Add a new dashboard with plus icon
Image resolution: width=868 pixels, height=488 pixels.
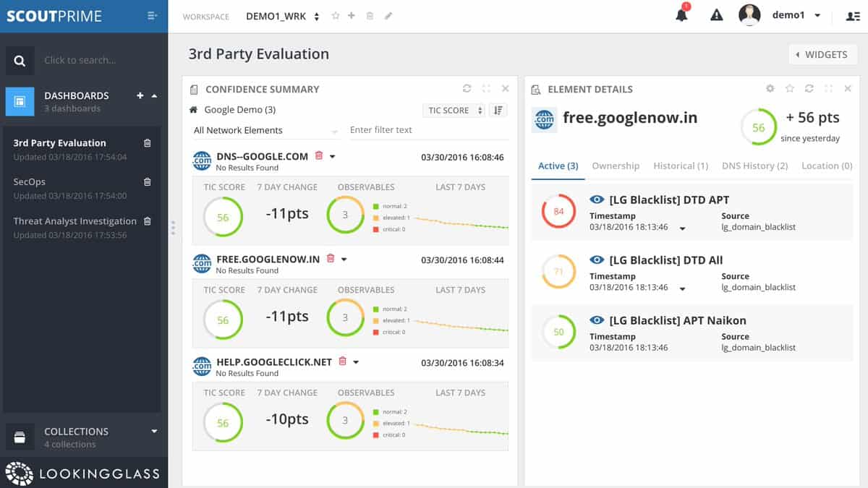tap(140, 95)
